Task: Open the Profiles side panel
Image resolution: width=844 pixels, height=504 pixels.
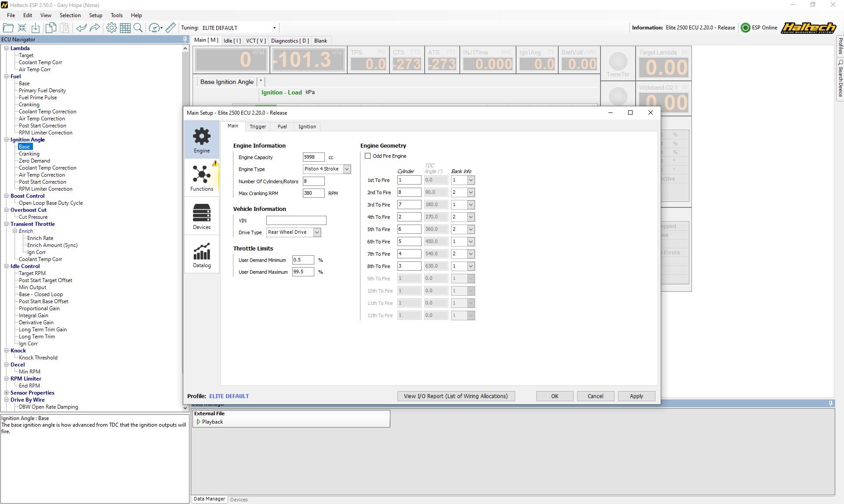Action: pyautogui.click(x=840, y=46)
